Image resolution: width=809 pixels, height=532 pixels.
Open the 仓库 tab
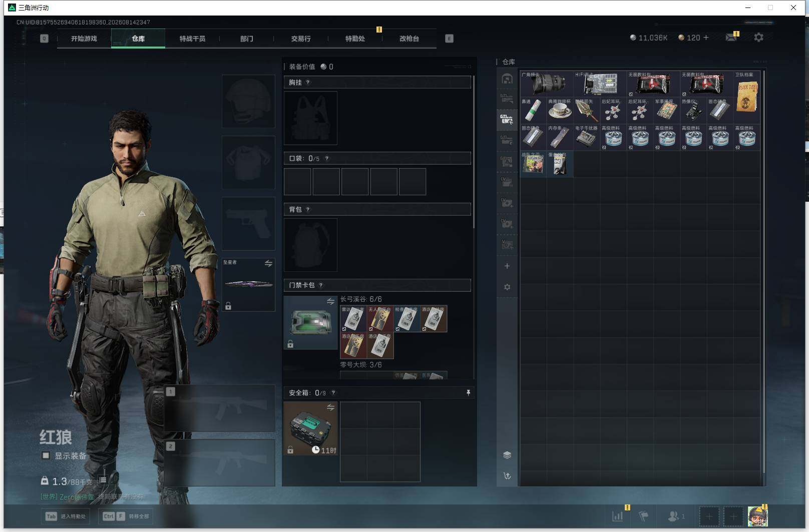click(x=138, y=39)
